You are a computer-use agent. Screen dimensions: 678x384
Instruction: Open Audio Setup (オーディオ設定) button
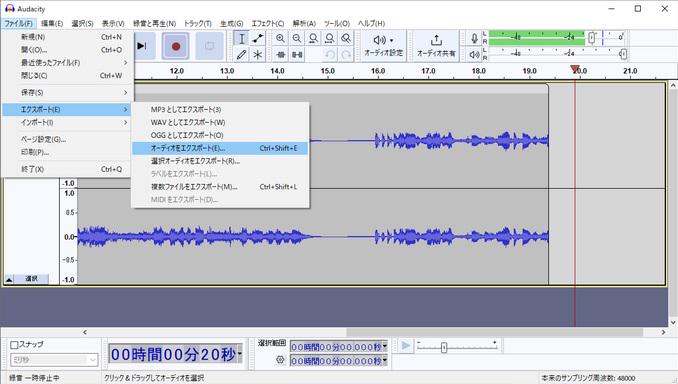[x=383, y=46]
